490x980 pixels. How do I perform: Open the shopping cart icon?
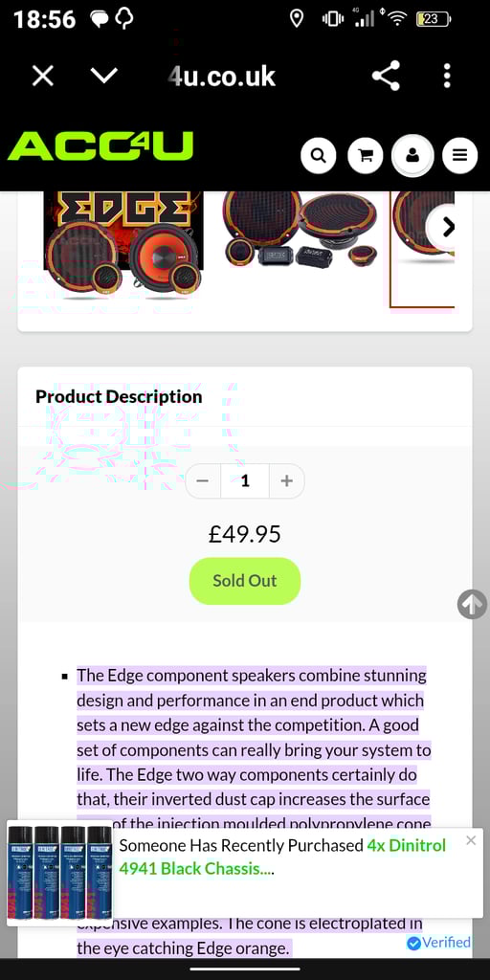coord(366,155)
